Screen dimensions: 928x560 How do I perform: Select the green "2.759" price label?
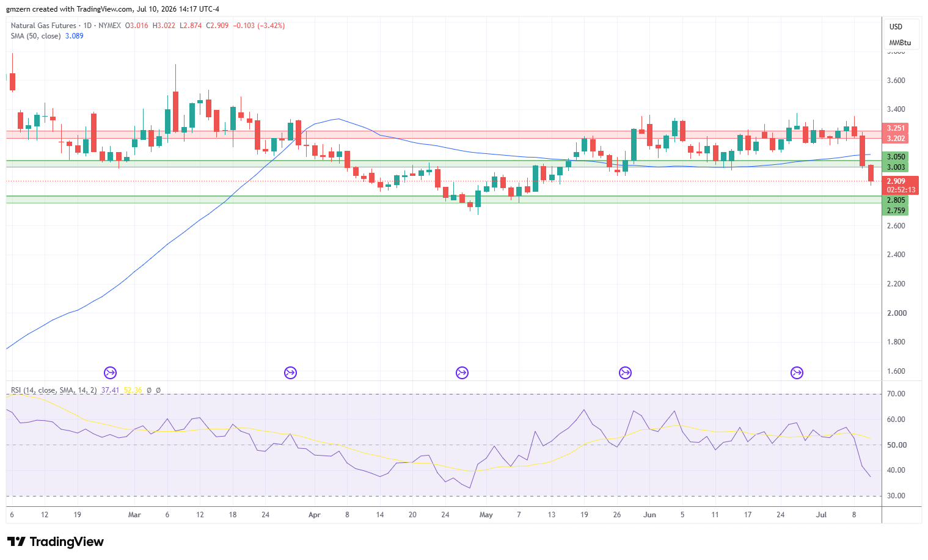pyautogui.click(x=896, y=211)
